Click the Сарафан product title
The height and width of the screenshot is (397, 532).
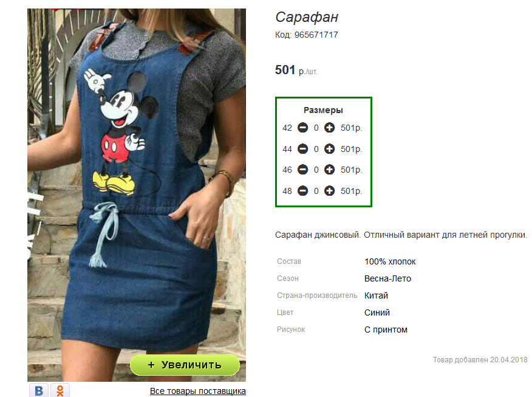click(307, 17)
